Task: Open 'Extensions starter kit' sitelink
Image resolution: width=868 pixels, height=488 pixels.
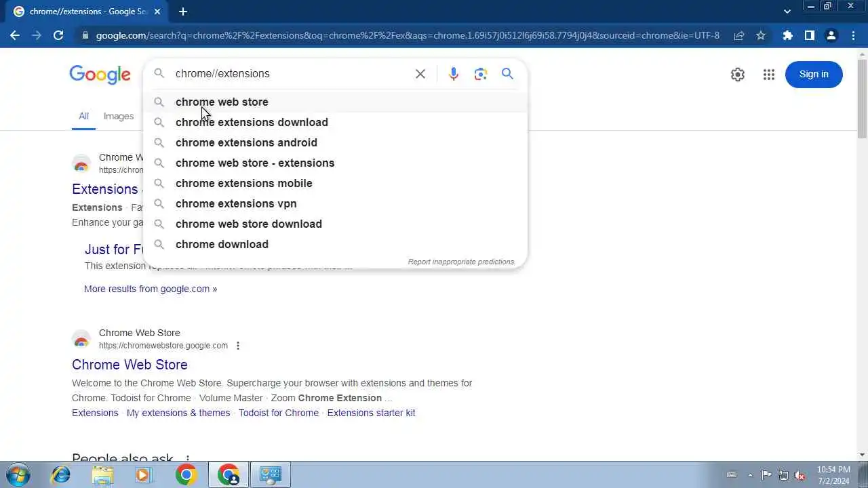Action: coord(371,413)
